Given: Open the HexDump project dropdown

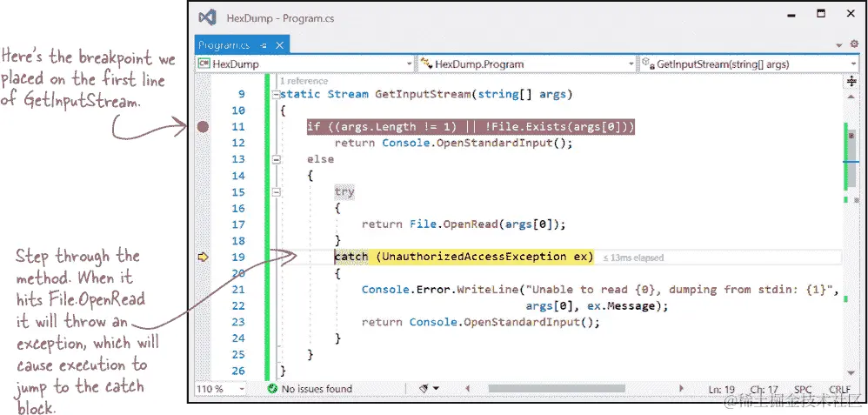Looking at the screenshot, I should [x=305, y=64].
